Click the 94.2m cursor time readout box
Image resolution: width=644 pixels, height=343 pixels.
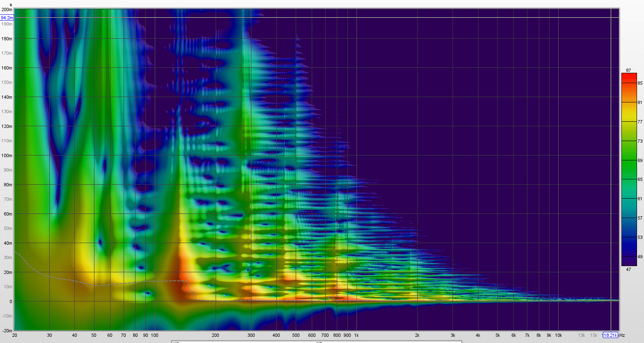tap(7, 18)
